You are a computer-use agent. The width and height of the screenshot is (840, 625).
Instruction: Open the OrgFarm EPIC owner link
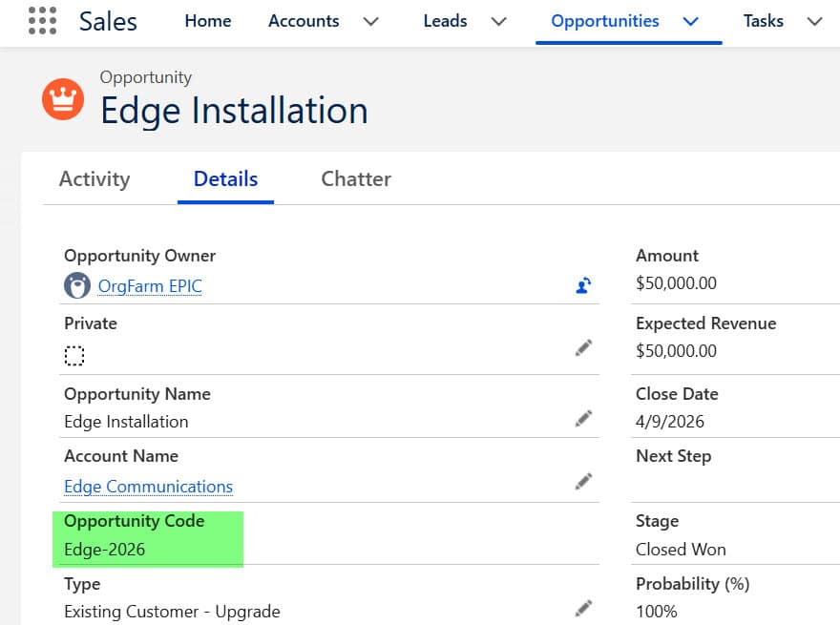tap(150, 286)
